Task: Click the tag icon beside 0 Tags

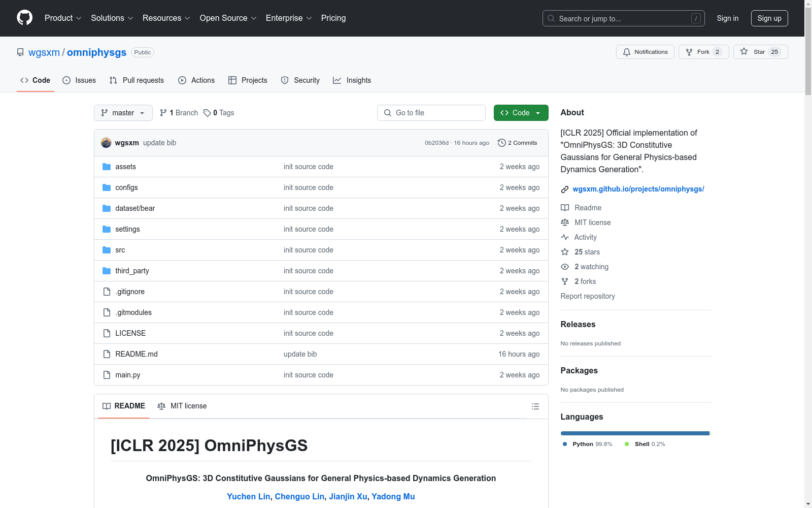Action: [207, 113]
